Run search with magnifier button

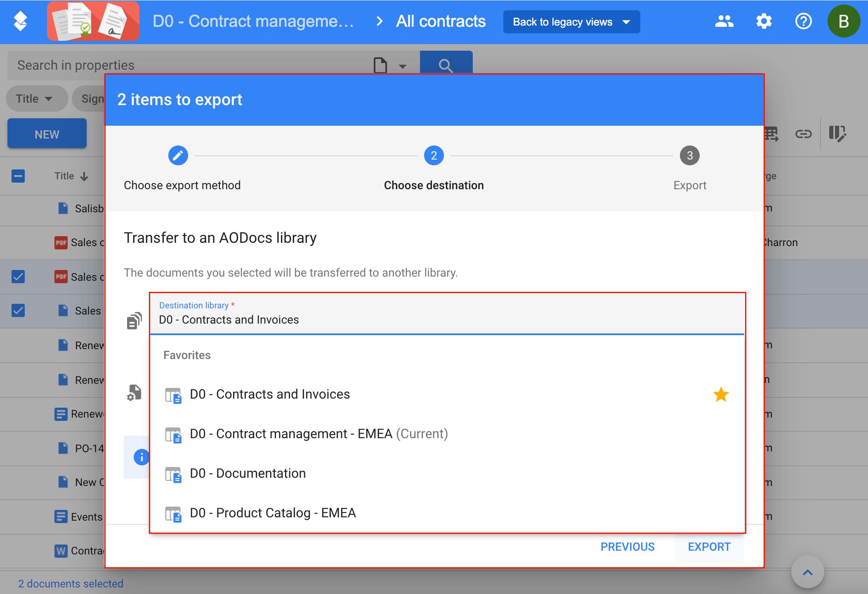click(x=446, y=63)
